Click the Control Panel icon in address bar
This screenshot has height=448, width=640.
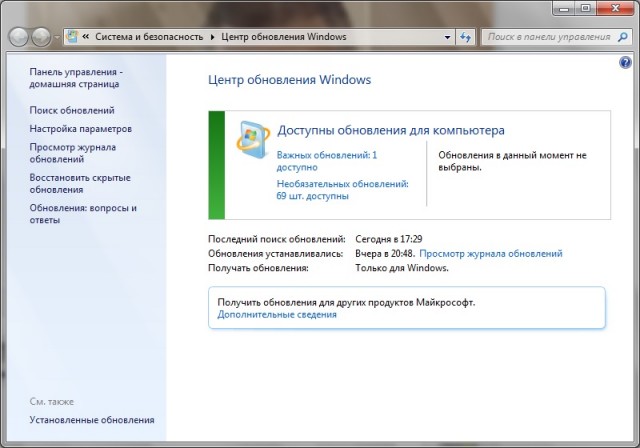click(x=72, y=37)
